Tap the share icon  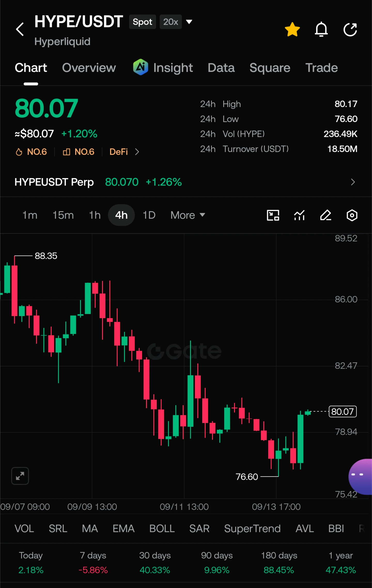click(350, 29)
